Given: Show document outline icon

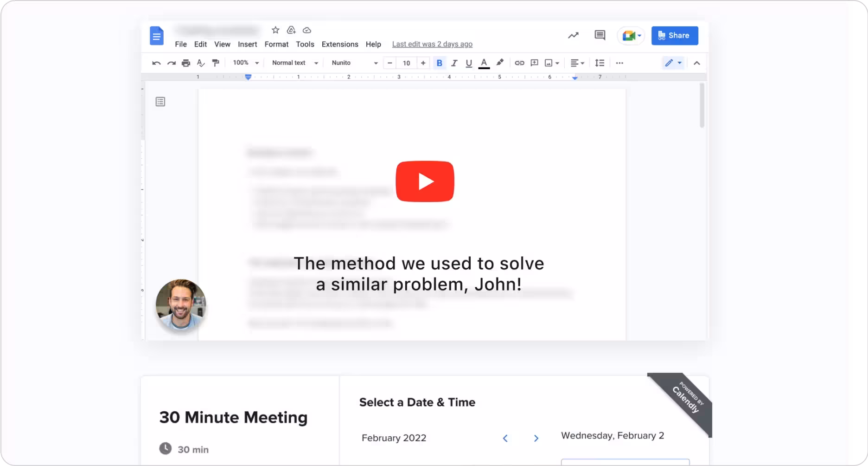Looking at the screenshot, I should [x=160, y=102].
